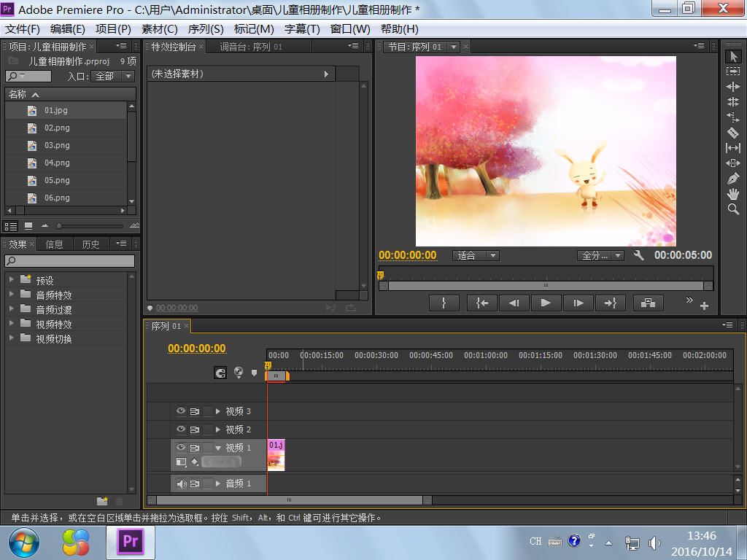
Task: Click Go to Out point button
Action: [x=610, y=303]
